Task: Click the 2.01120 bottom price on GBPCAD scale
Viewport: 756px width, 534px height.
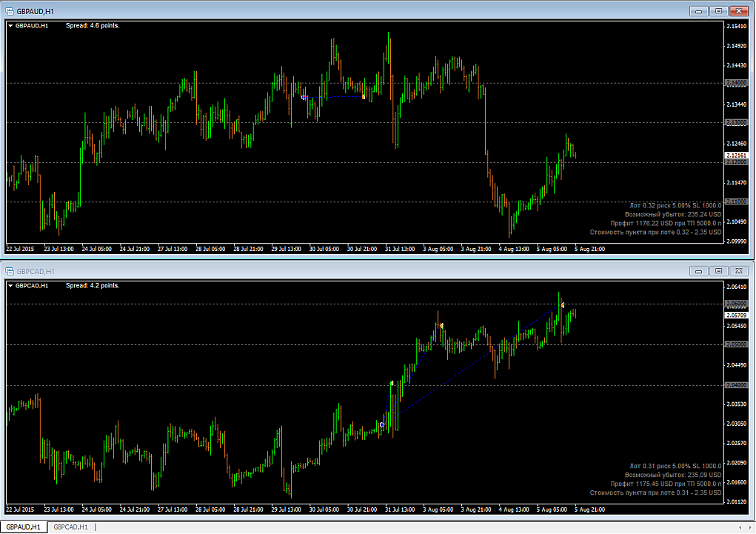Action: [736, 501]
